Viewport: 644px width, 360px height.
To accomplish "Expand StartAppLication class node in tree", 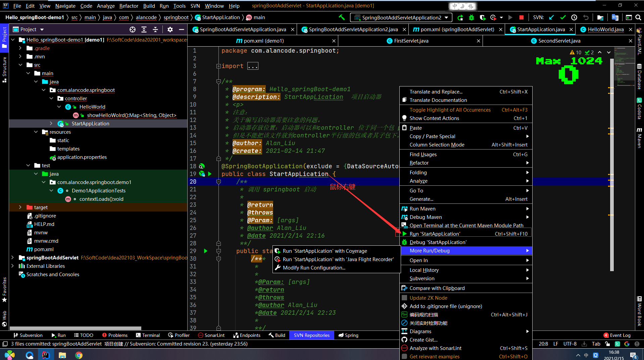I will coord(51,124).
